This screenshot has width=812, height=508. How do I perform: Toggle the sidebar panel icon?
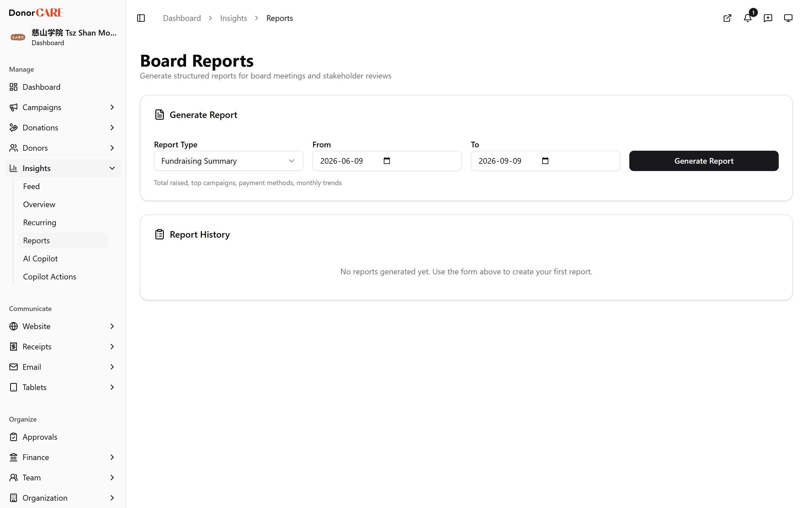[x=141, y=18]
